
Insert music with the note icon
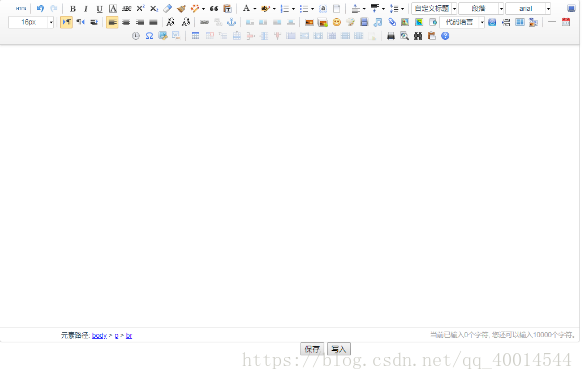pyautogui.click(x=378, y=22)
